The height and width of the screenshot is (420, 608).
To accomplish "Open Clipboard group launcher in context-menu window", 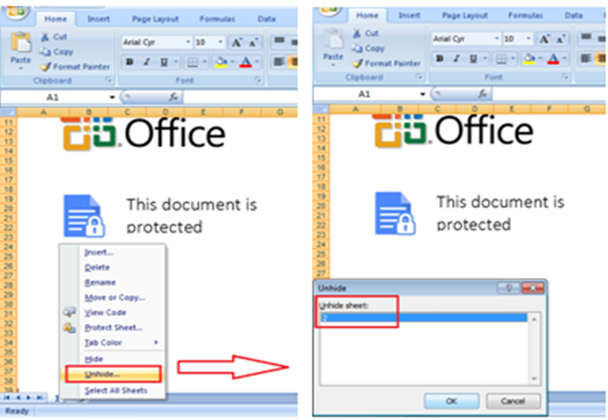I will coord(109,80).
